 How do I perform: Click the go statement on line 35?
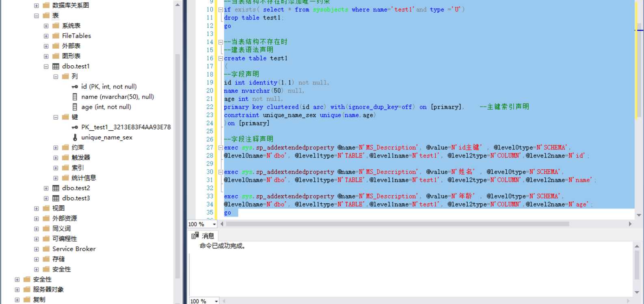(227, 212)
